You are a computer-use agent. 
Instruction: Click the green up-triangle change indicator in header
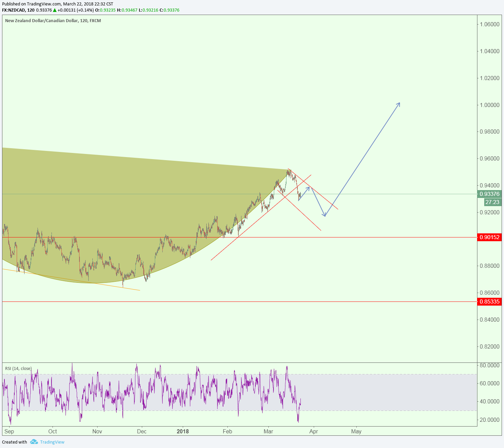[x=55, y=10]
